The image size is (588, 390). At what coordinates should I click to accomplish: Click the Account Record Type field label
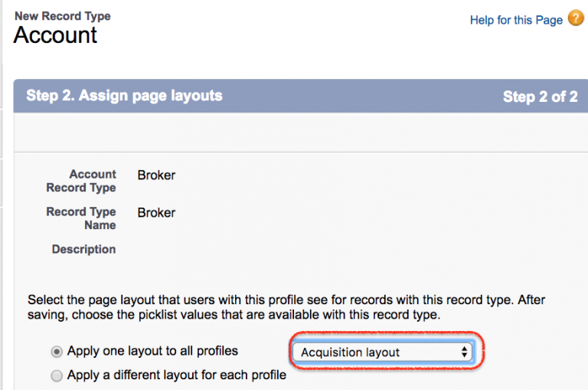[x=81, y=181]
